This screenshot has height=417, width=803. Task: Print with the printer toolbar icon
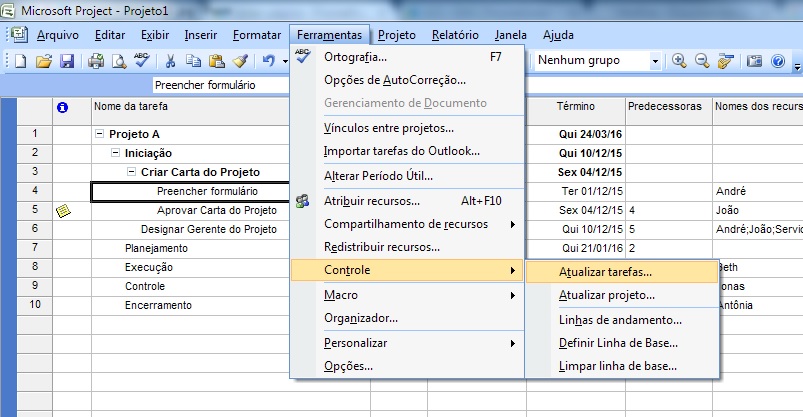pyautogui.click(x=96, y=61)
